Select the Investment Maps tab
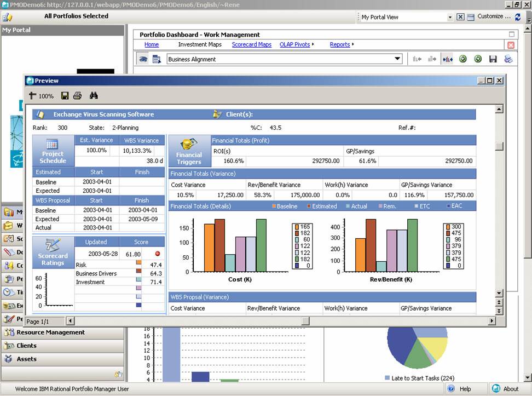The height and width of the screenshot is (396, 532). (200, 44)
